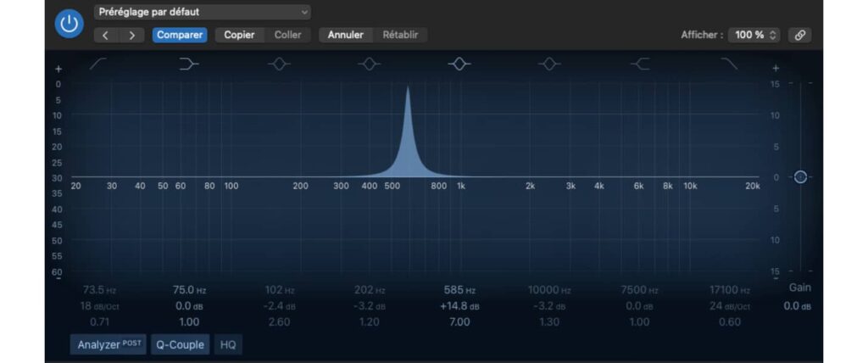Click the Gain 0.0 dB value field
868x363 pixels.
point(797,306)
